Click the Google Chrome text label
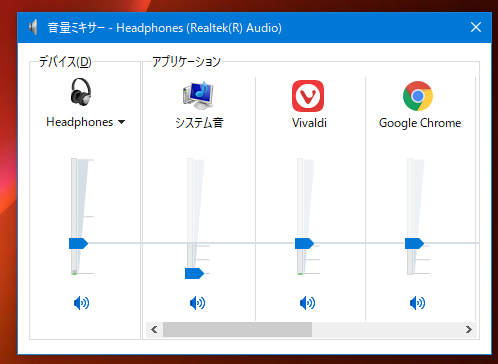This screenshot has width=498, height=364. click(x=420, y=123)
